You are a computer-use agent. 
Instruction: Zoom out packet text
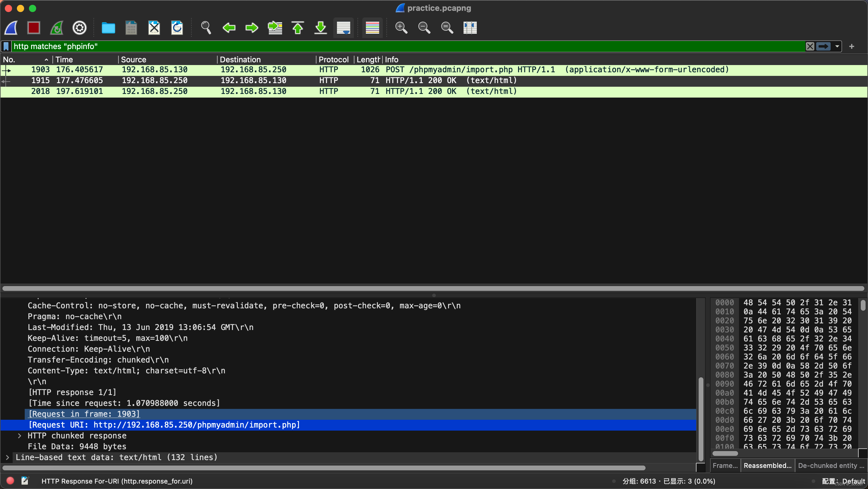(424, 28)
